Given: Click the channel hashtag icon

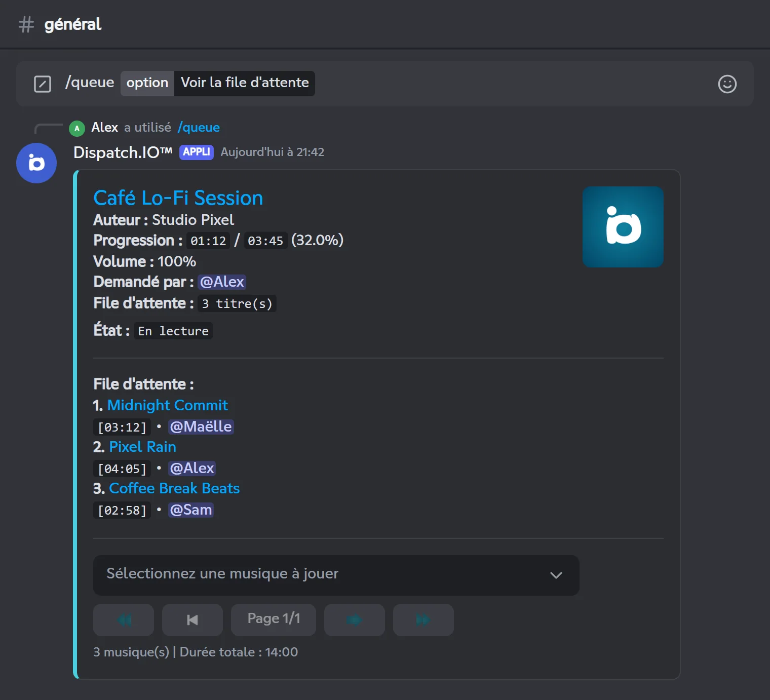Looking at the screenshot, I should [x=26, y=24].
